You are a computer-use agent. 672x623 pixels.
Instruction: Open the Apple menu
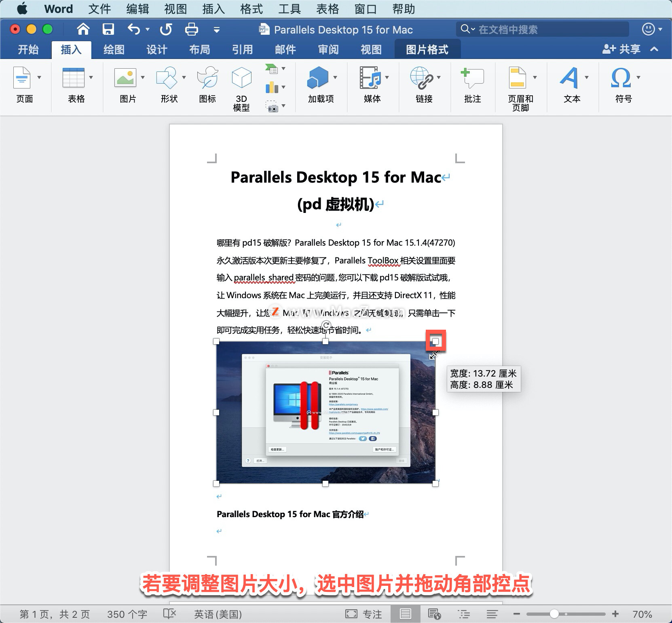22,8
